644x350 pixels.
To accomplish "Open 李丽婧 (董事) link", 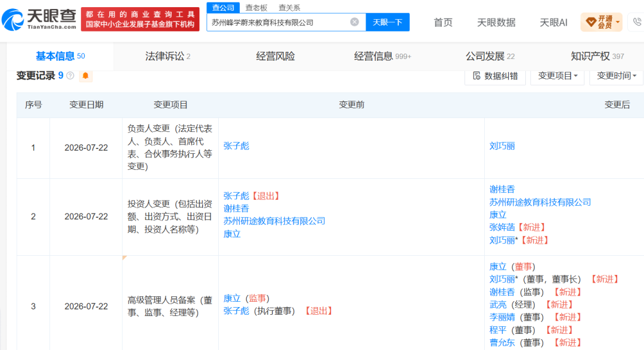I will point(502,317).
